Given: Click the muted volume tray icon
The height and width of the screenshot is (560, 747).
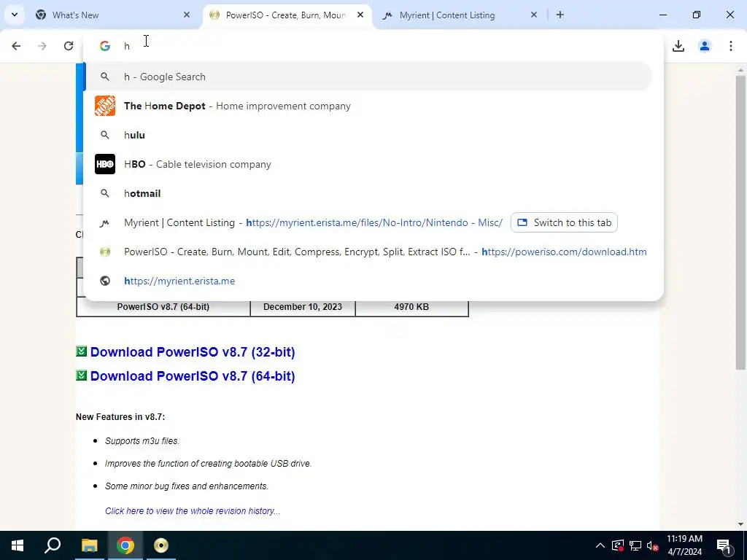Looking at the screenshot, I should [x=653, y=545].
